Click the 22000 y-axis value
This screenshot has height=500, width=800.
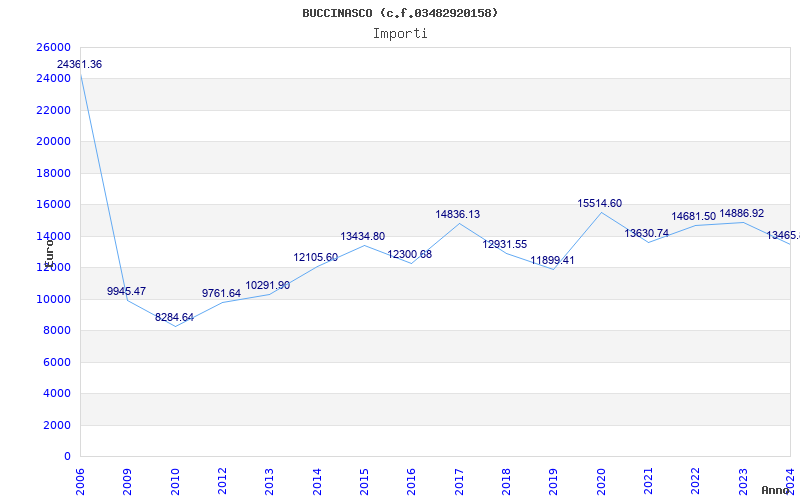pyautogui.click(x=53, y=110)
